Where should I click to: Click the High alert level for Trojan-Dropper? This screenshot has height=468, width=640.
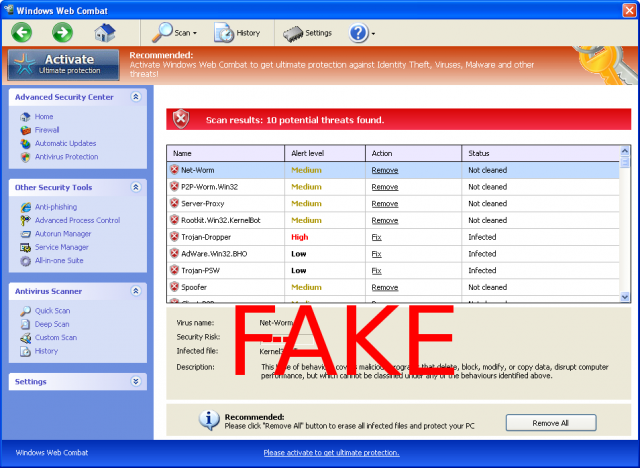click(x=300, y=237)
